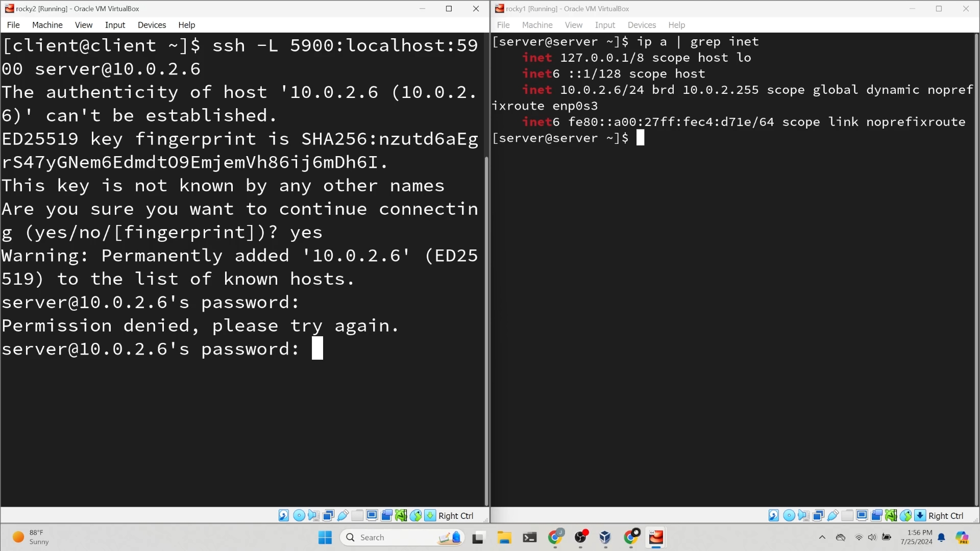Toggle mouse integration icon in rocky1 status bar
This screenshot has width=980, height=551.
coord(906,515)
